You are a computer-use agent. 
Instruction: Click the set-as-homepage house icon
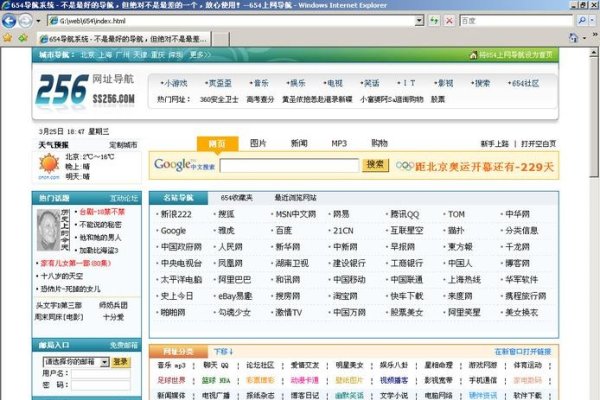[473, 55]
